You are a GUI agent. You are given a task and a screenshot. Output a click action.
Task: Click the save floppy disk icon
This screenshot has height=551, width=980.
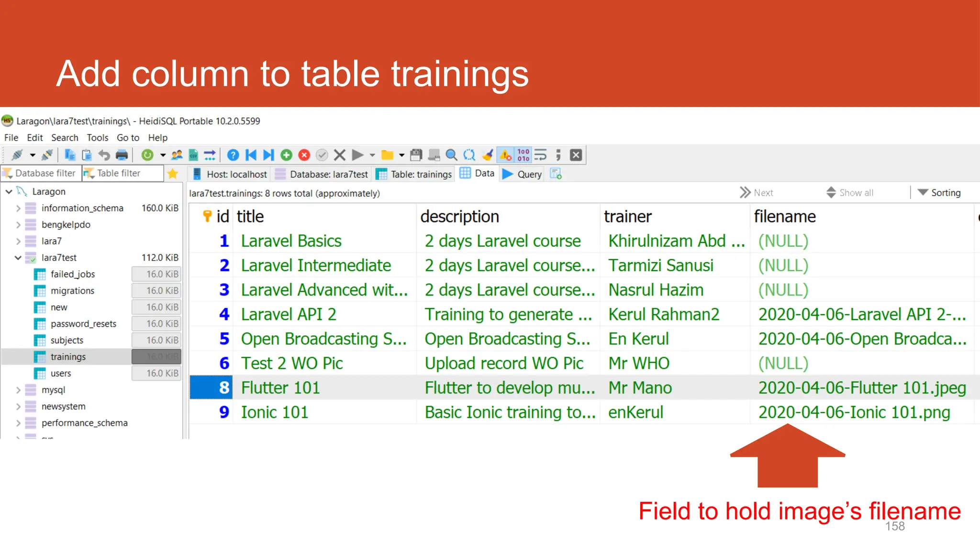pos(416,155)
